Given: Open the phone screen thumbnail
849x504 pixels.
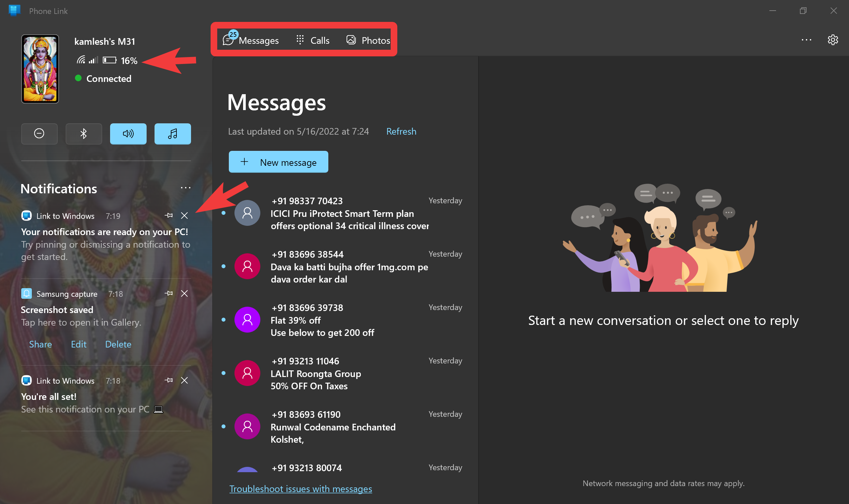Looking at the screenshot, I should [x=40, y=69].
